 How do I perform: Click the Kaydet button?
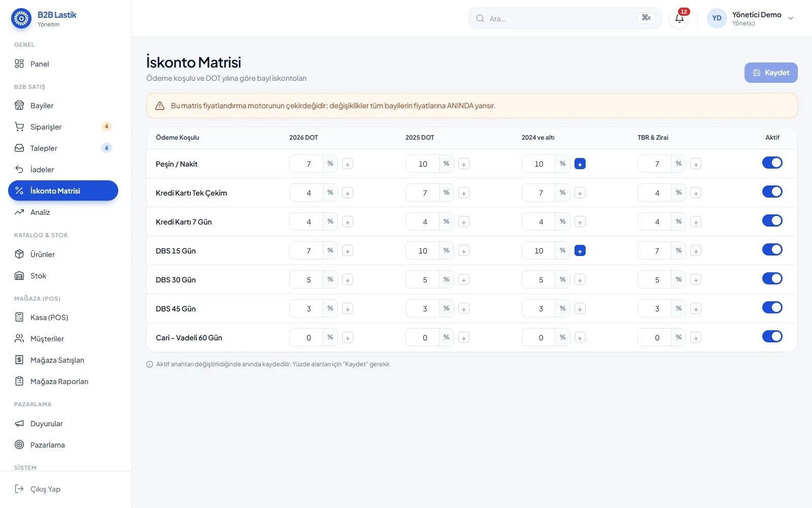click(x=771, y=73)
